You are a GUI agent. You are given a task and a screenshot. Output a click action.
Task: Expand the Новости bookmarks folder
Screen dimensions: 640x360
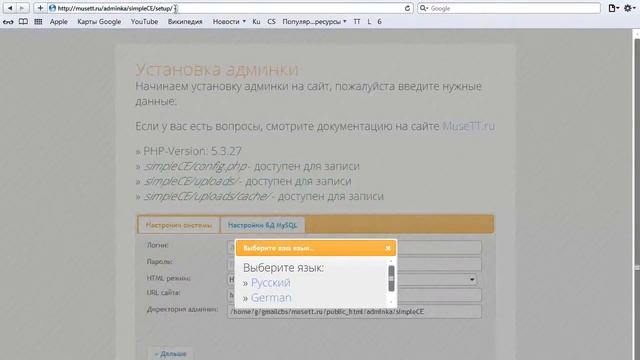coord(229,22)
